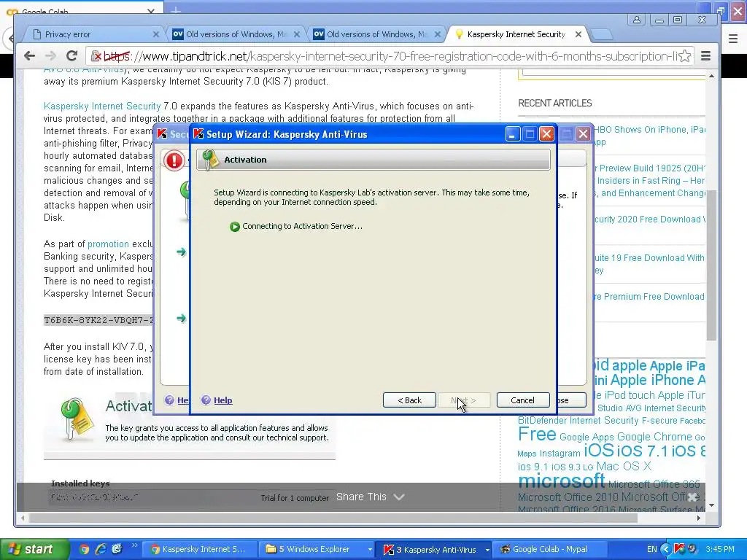Open the microsoft tag in the tag cloud
The width and height of the screenshot is (747, 560).
coord(561,481)
